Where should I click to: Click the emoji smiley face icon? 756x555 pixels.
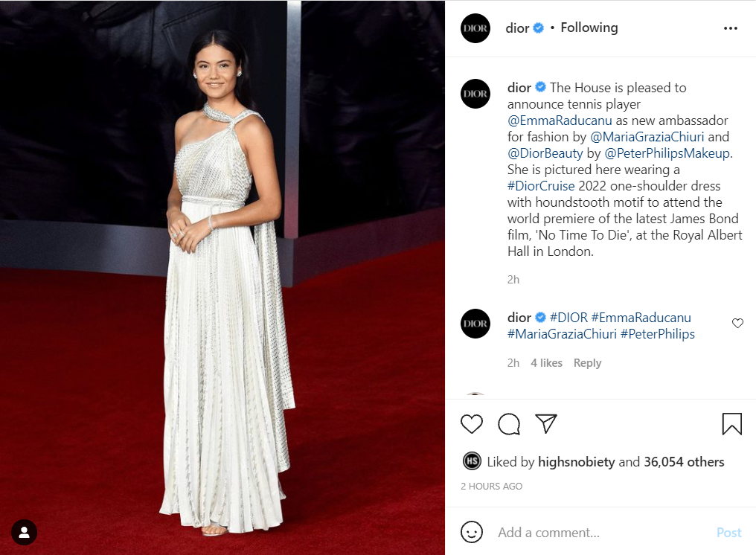click(x=472, y=533)
